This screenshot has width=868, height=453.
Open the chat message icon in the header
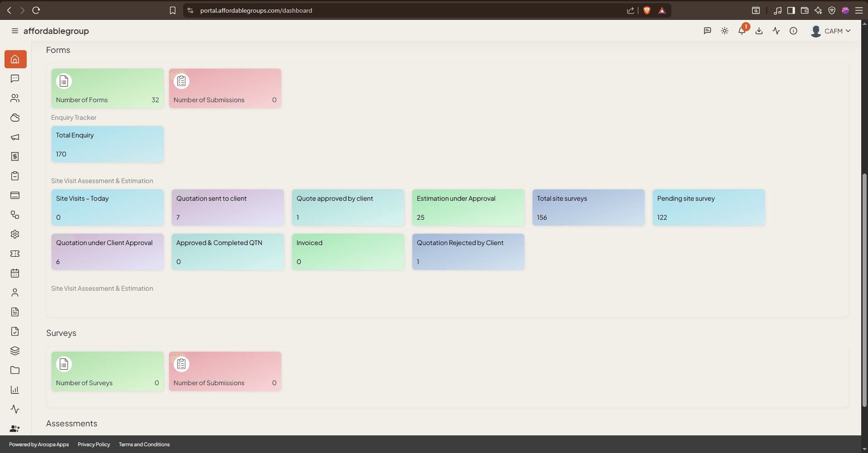click(x=708, y=31)
